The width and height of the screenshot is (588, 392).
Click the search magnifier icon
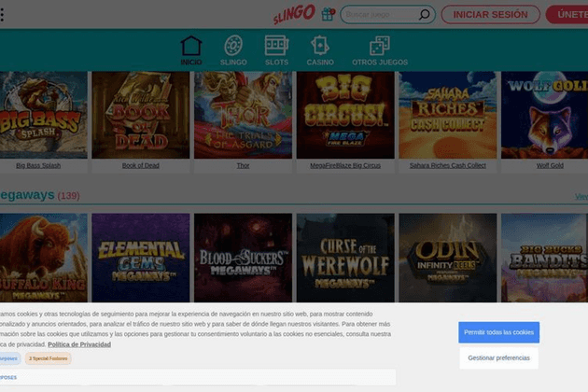click(424, 15)
